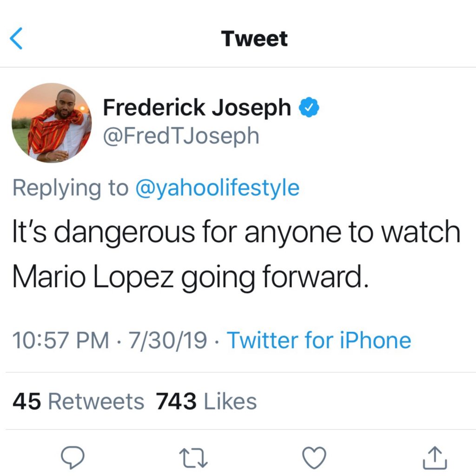
Task: Tap the Frederick Joseph display name
Action: 197,108
